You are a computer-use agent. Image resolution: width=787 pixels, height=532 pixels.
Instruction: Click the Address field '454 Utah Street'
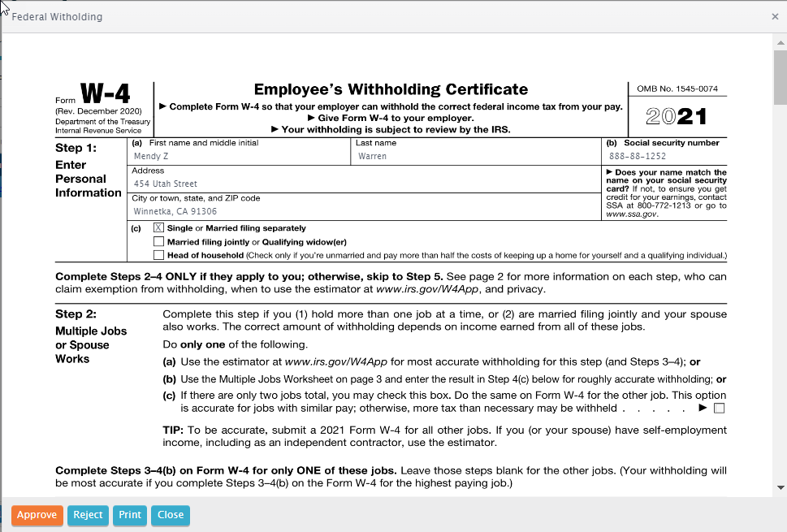click(x=365, y=184)
